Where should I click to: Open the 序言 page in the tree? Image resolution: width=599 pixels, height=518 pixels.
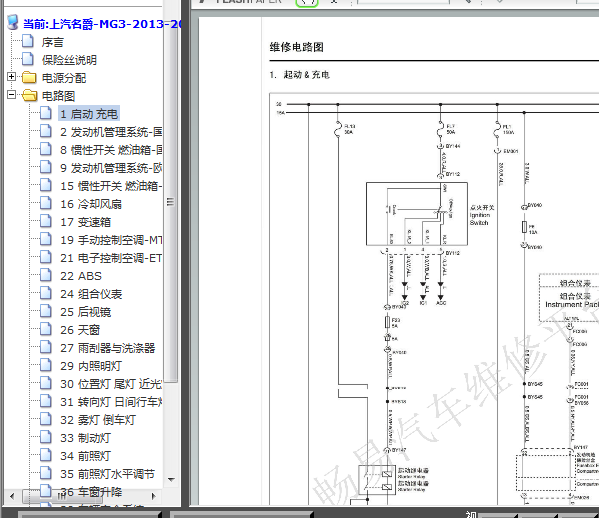(x=52, y=42)
